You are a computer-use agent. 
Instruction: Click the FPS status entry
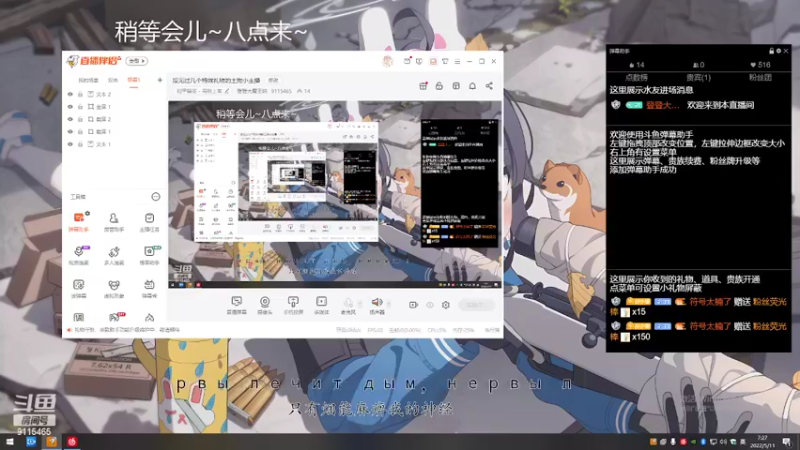tap(375, 330)
